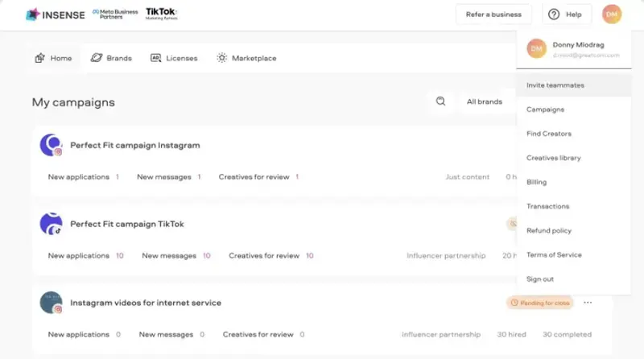This screenshot has height=359, width=644.
Task: Click the Insense logo icon
Action: pyautogui.click(x=32, y=14)
